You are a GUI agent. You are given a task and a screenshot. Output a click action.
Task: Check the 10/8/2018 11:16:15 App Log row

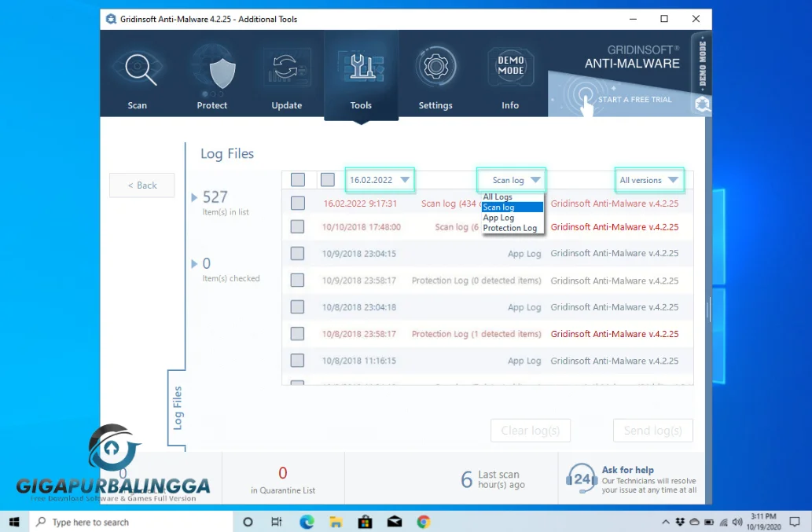297,360
